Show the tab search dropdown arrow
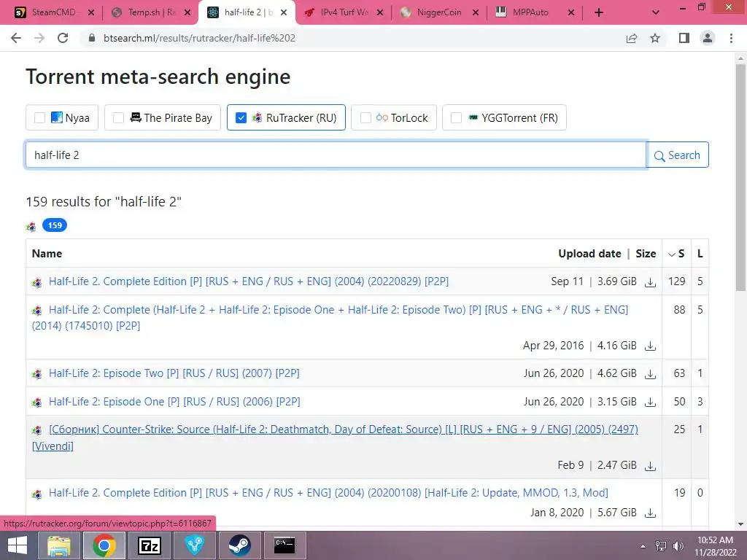Image resolution: width=747 pixels, height=560 pixels. point(656,13)
